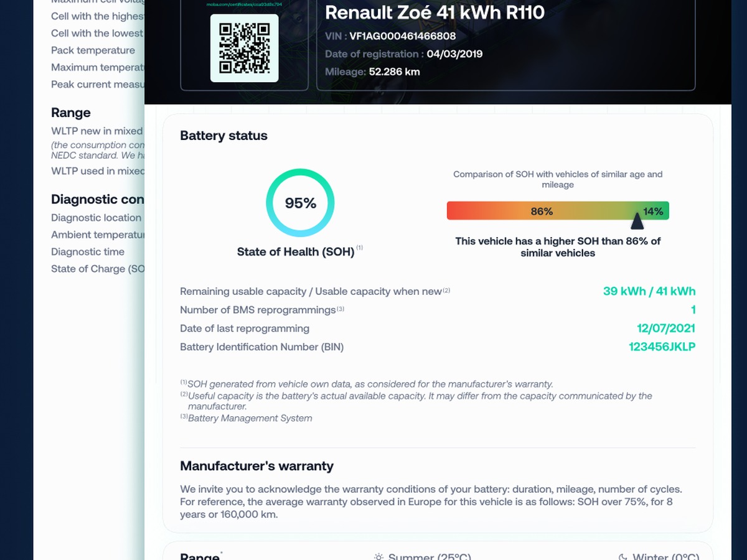The image size is (747, 560).
Task: Click the "Useful capacity is the battery's actual" footnote
Action: [416, 401]
